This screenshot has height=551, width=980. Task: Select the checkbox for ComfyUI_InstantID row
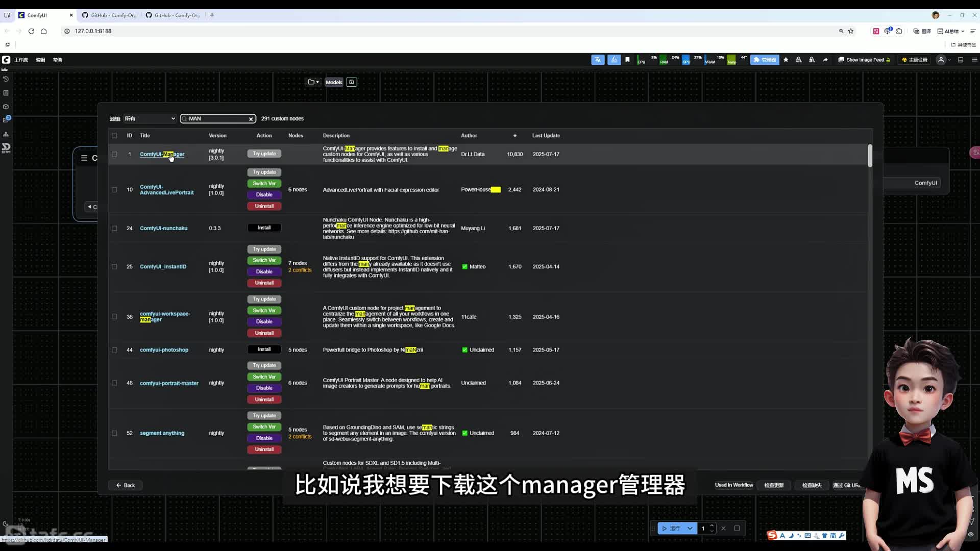point(114,267)
